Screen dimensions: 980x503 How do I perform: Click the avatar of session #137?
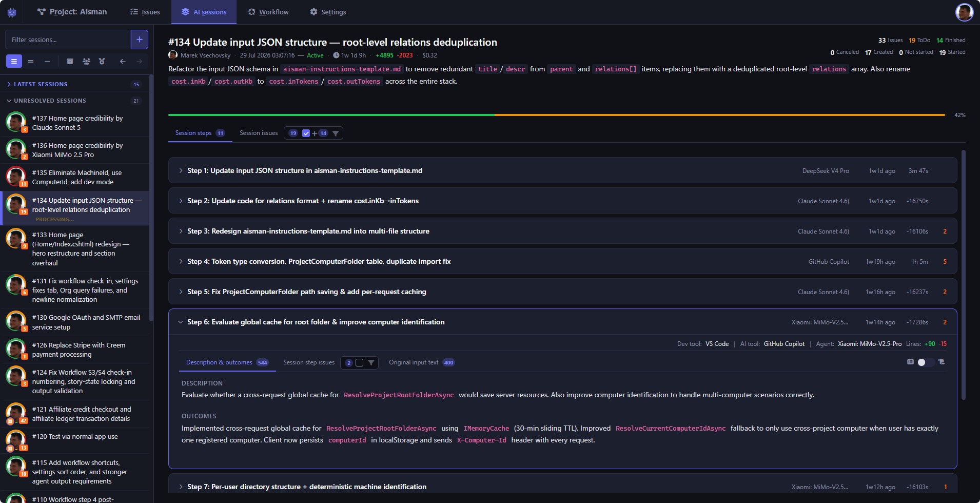(x=16, y=122)
